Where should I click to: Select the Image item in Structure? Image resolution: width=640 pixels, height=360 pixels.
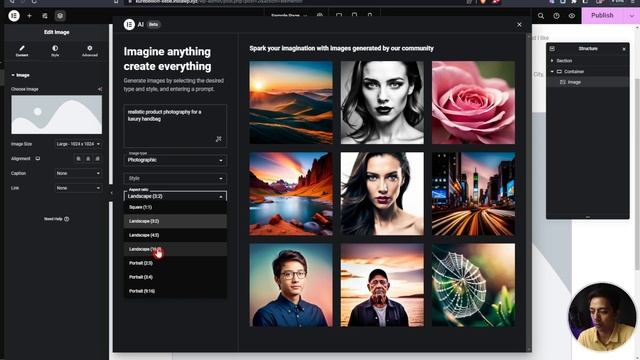tap(588, 82)
